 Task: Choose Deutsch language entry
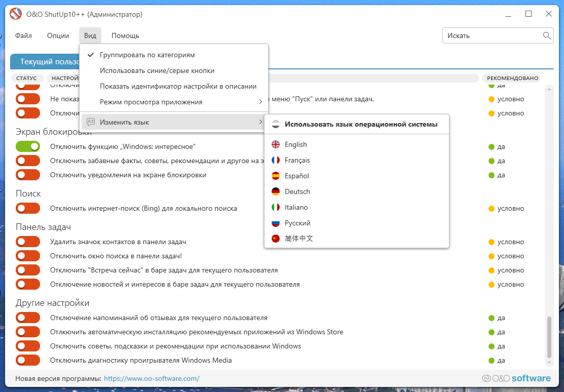[356, 191]
